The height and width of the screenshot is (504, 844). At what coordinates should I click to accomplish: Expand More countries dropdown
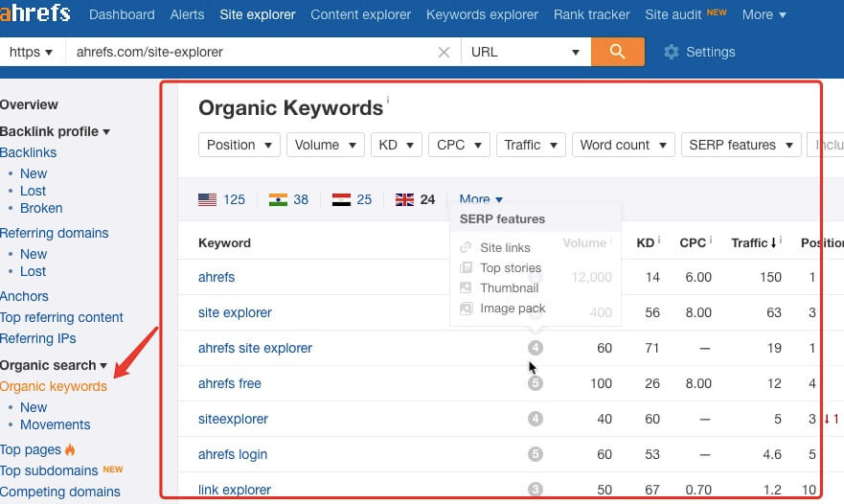(x=481, y=199)
